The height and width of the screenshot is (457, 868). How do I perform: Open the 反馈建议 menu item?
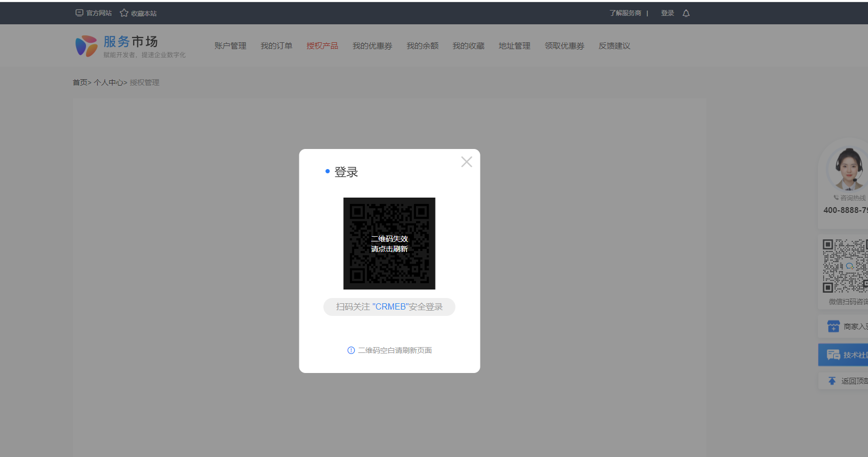[614, 46]
